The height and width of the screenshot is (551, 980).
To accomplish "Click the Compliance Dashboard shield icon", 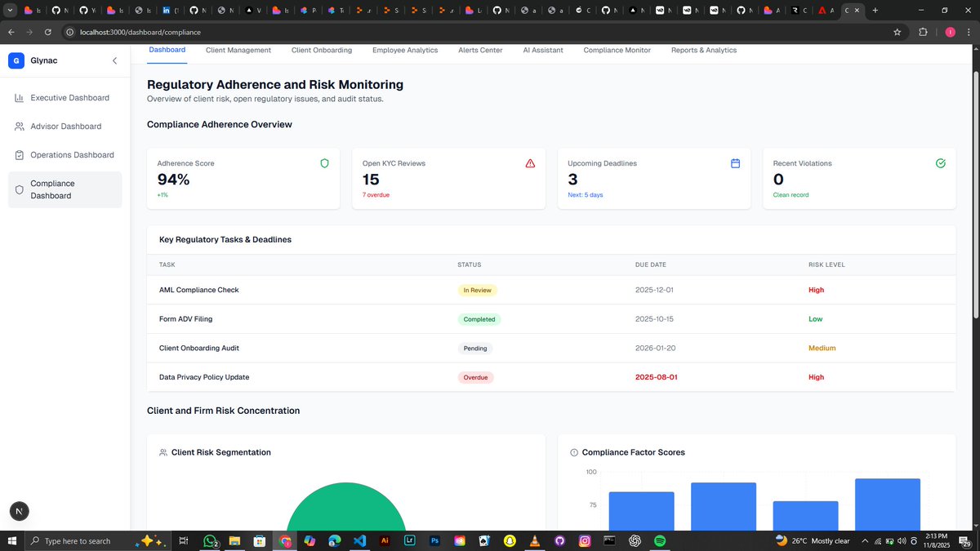I will (20, 189).
